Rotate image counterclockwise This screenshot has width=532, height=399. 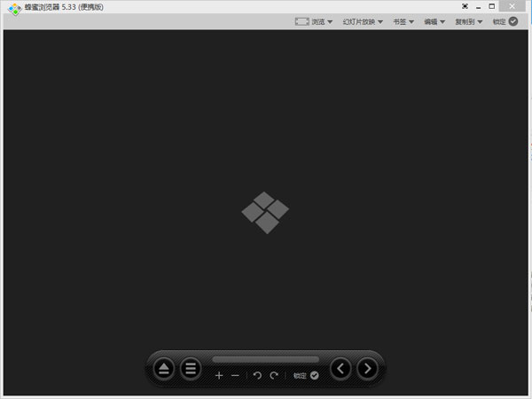(x=257, y=375)
